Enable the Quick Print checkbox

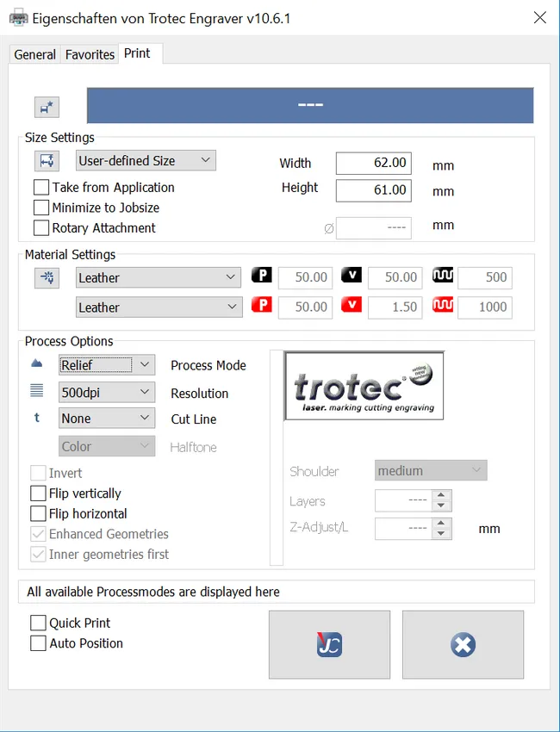tap(38, 623)
